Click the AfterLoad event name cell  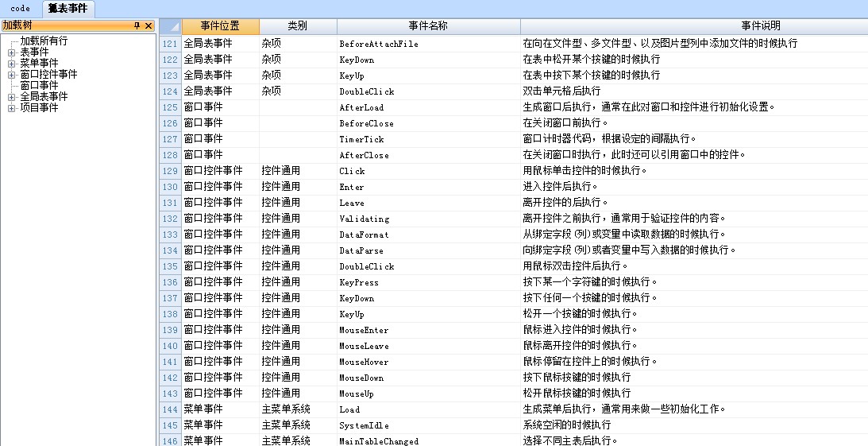(429, 107)
